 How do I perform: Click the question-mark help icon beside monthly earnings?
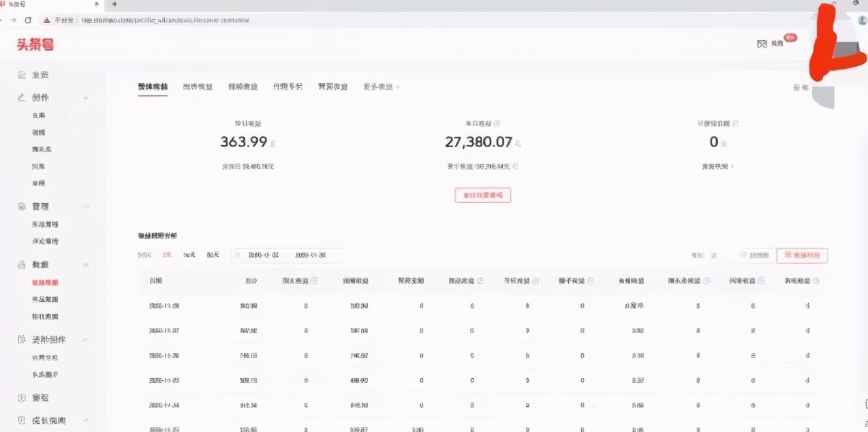496,123
